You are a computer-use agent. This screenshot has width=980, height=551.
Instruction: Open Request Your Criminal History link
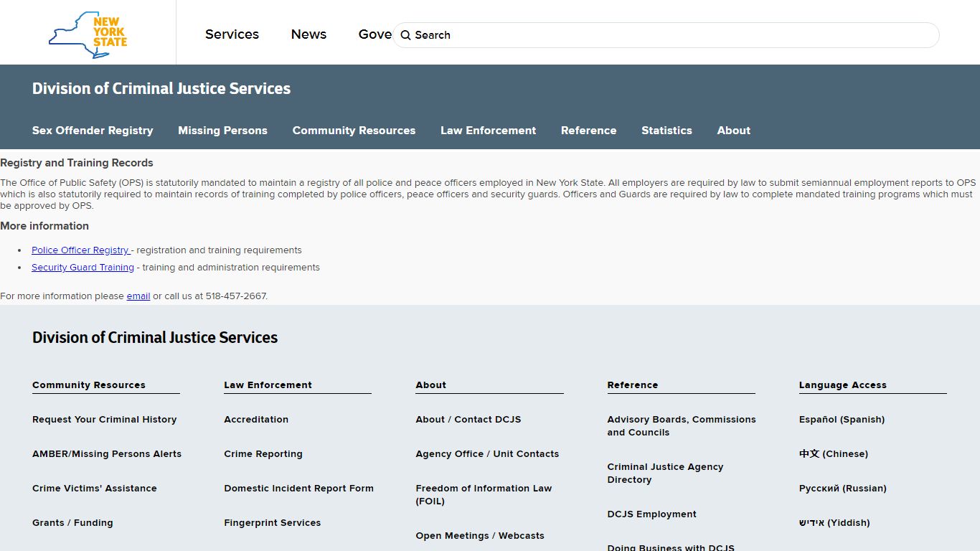tap(104, 420)
